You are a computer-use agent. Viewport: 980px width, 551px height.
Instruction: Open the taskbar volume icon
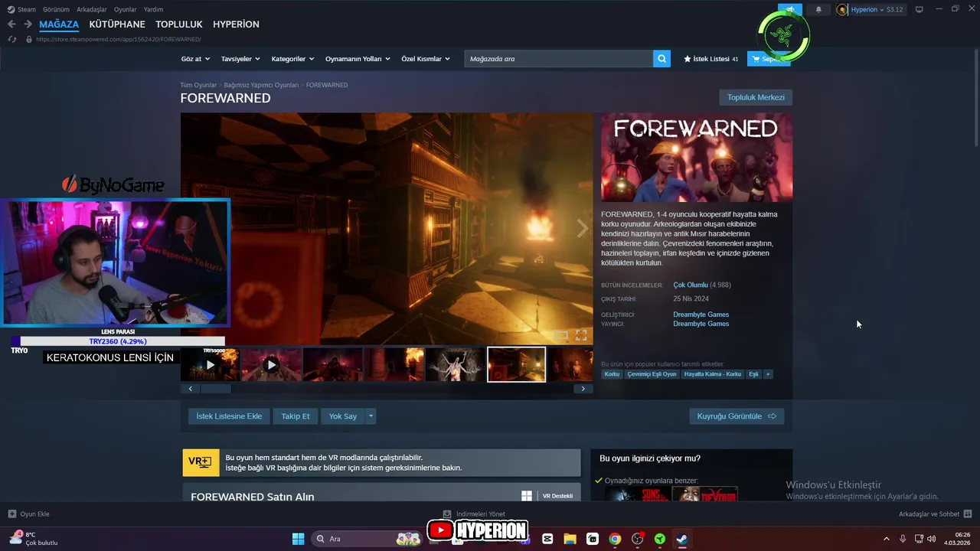pos(931,539)
